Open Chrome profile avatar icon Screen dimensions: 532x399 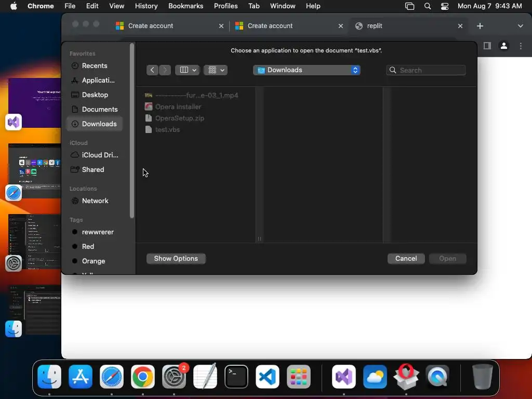pos(504,46)
